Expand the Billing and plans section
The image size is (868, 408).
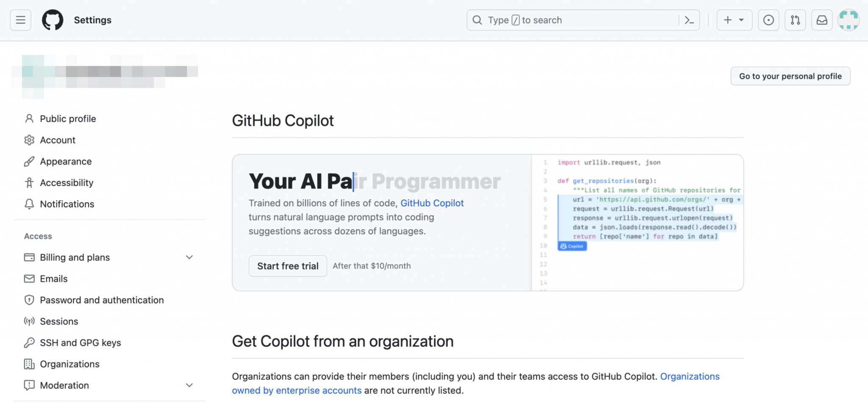click(x=189, y=257)
